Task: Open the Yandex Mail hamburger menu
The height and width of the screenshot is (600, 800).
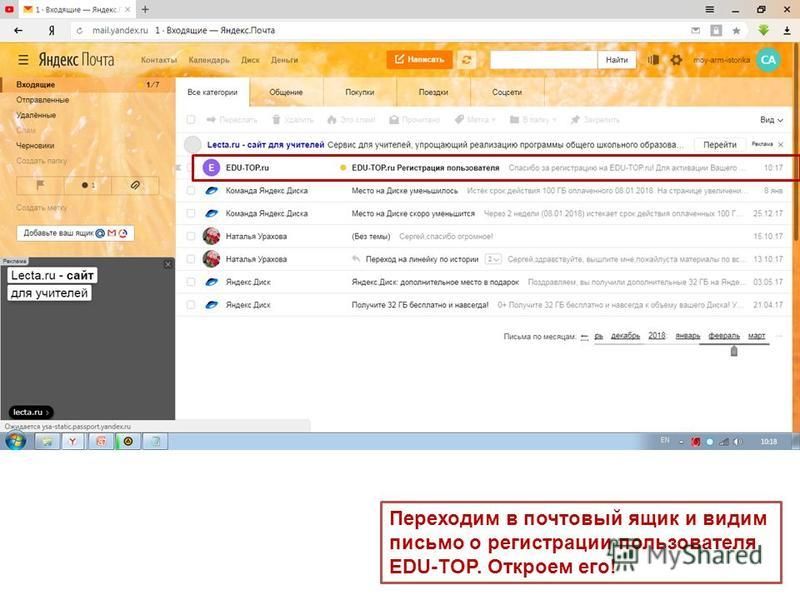Action: tap(23, 60)
